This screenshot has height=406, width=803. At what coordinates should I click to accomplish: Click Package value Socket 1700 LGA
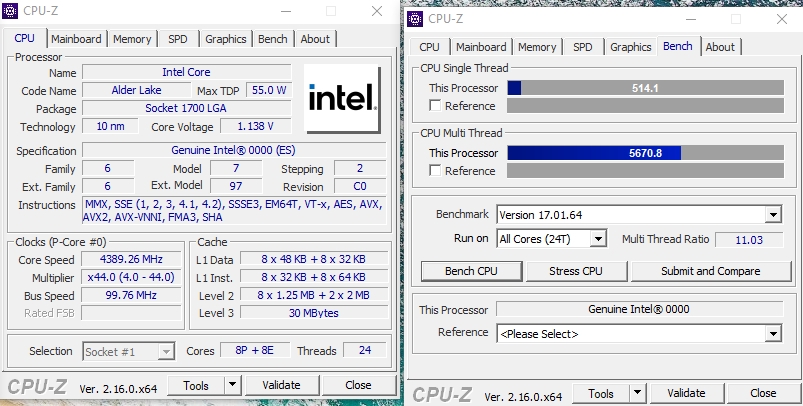click(x=186, y=108)
